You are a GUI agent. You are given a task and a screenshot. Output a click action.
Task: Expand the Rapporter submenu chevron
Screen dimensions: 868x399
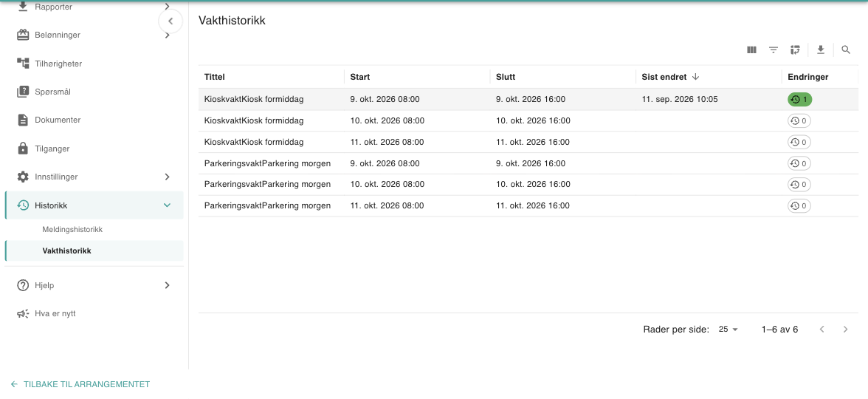coord(167,7)
